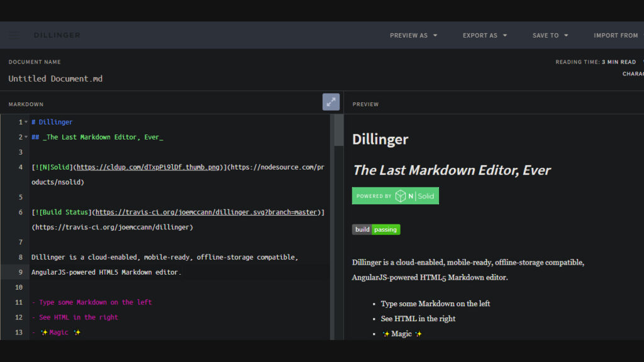Click the cldup.com thumb.png link in editor
Image resolution: width=644 pixels, height=362 pixels.
click(x=148, y=167)
